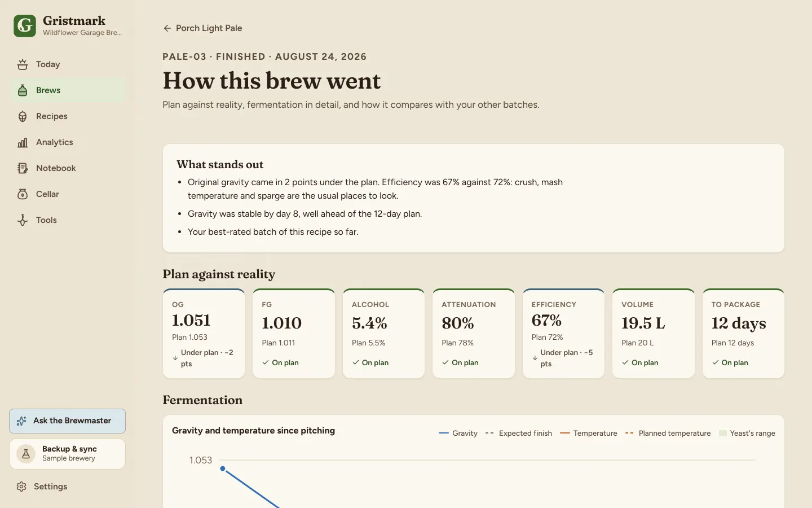
Task: Click the Brewmaster sparkle icon
Action: [x=22, y=421]
